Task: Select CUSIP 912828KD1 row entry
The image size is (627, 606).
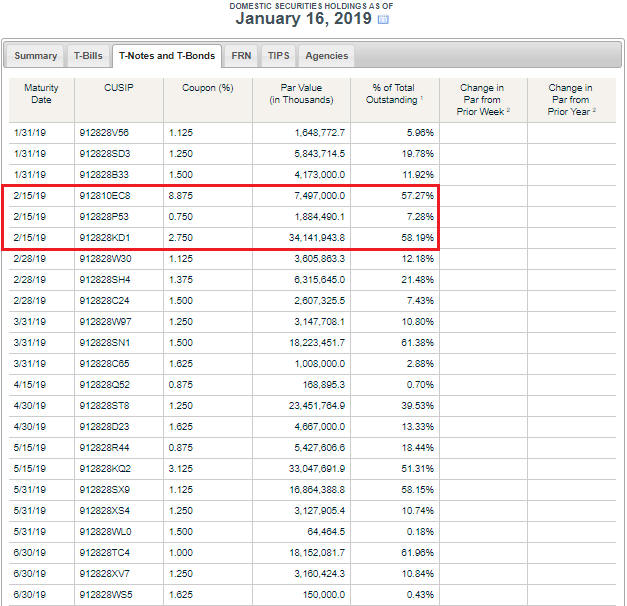Action: coord(105,238)
